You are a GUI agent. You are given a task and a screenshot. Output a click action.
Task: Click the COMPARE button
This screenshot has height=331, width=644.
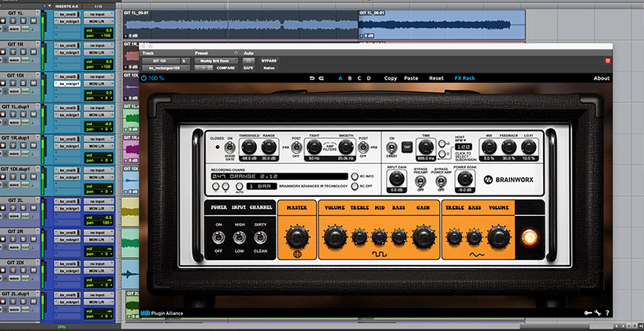(x=225, y=69)
